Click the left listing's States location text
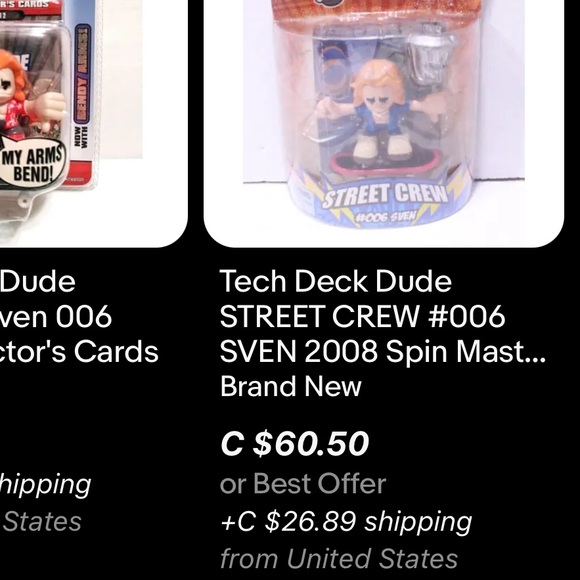580x580 pixels. tap(42, 522)
